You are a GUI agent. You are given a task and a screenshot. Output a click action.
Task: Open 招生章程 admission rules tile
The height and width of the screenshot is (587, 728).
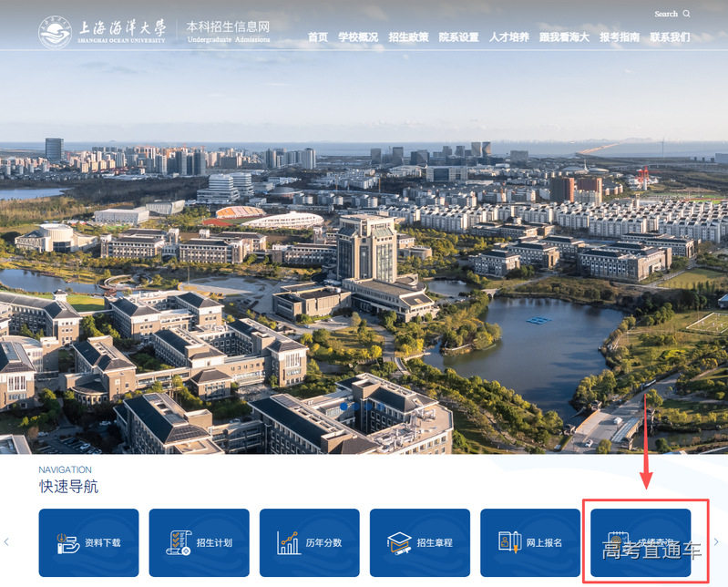(419, 542)
